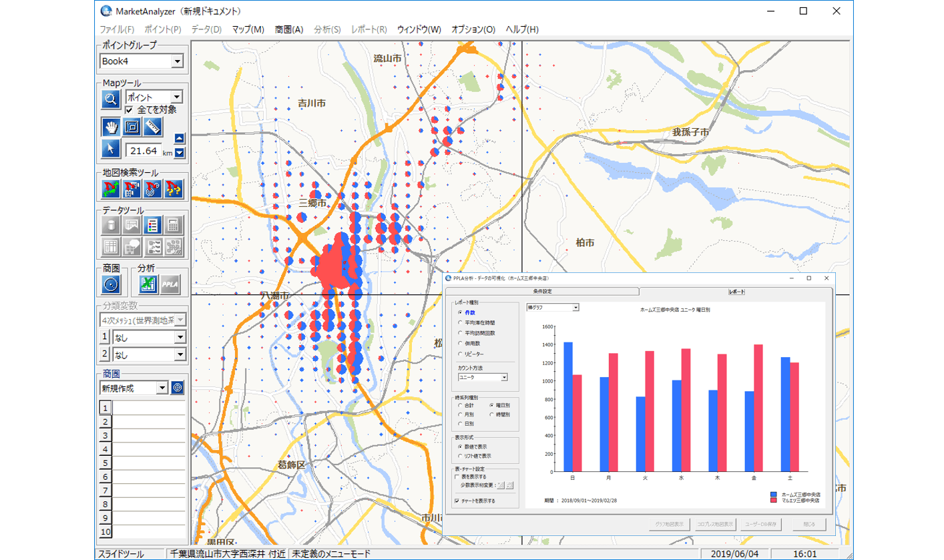Switch to the 条件設定 tab
Image resolution: width=944 pixels, height=560 pixels.
pos(543,292)
